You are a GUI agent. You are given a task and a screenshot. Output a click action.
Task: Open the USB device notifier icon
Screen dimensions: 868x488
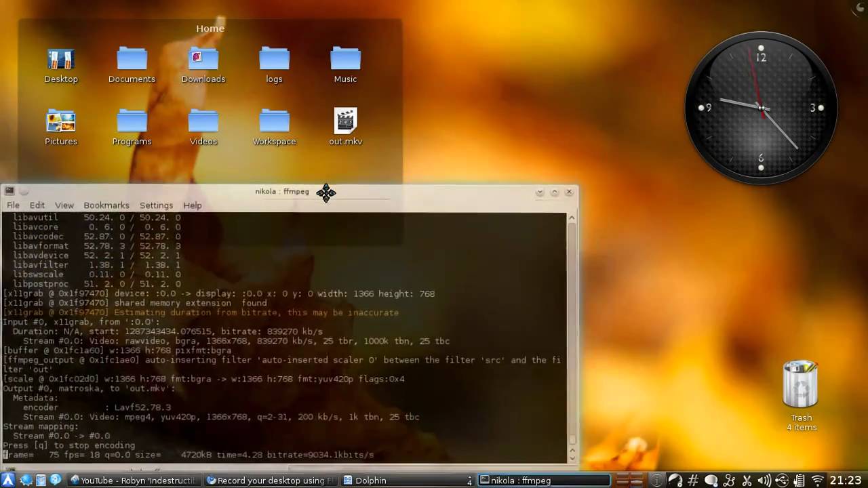782,481
